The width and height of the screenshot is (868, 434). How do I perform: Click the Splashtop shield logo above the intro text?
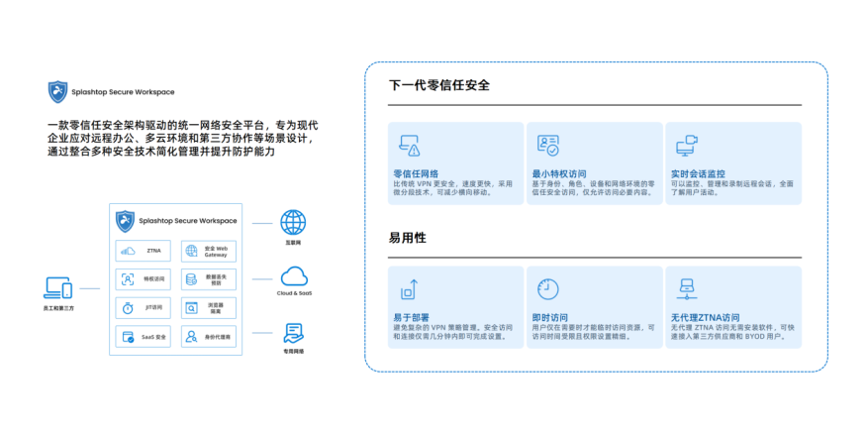pyautogui.click(x=58, y=92)
